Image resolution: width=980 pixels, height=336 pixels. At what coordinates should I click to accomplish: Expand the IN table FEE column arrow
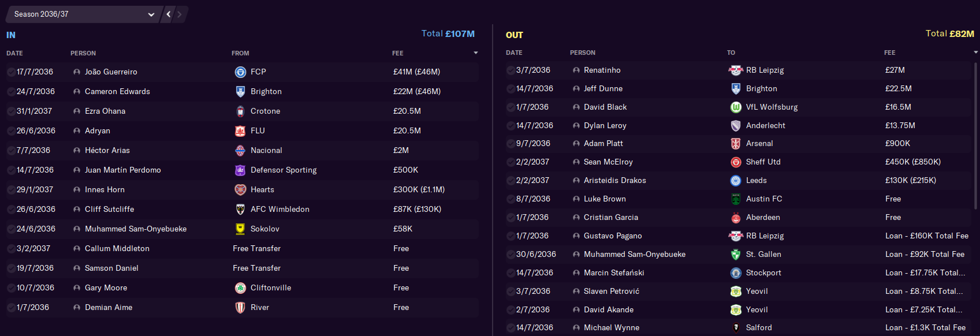[x=476, y=53]
